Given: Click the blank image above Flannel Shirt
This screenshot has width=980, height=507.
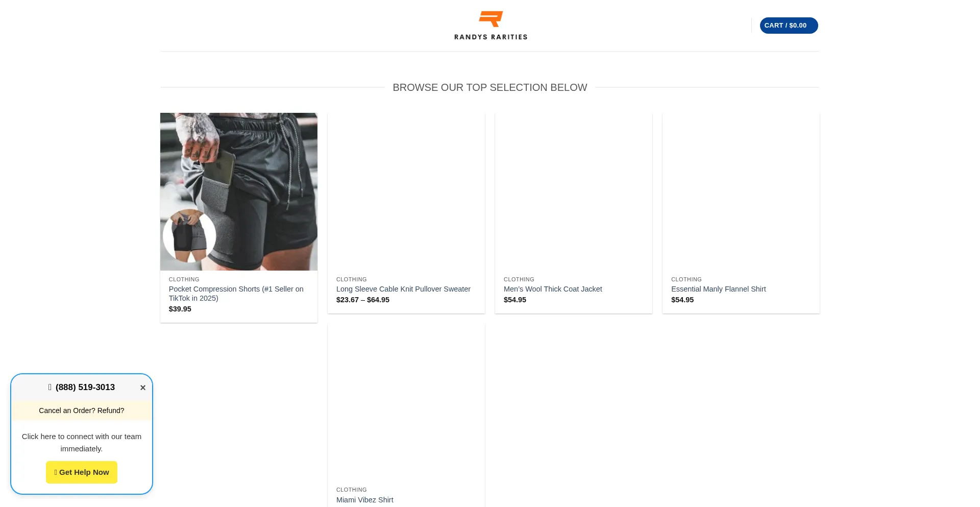Looking at the screenshot, I should 741,191.
